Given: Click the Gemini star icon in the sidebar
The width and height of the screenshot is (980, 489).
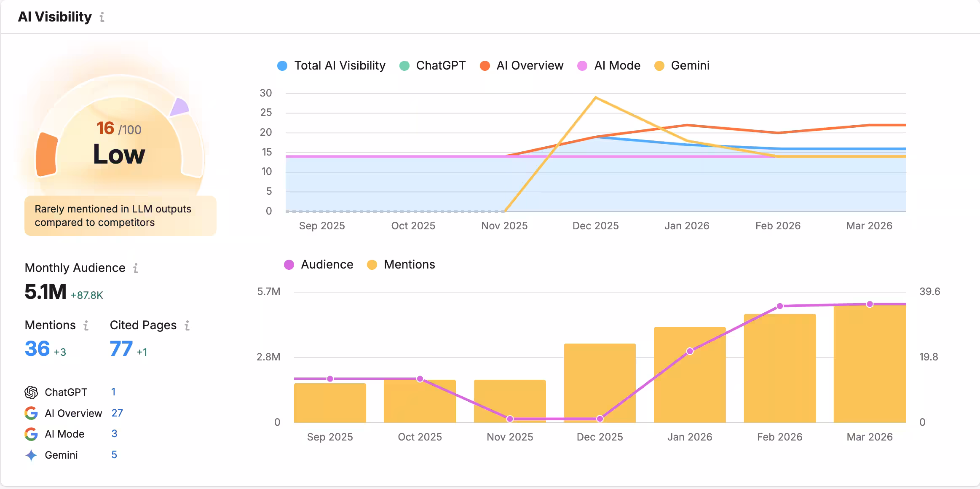Looking at the screenshot, I should point(31,455).
